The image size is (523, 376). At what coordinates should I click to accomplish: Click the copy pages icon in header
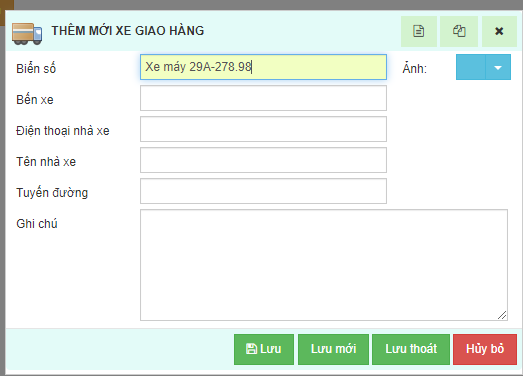[459, 31]
